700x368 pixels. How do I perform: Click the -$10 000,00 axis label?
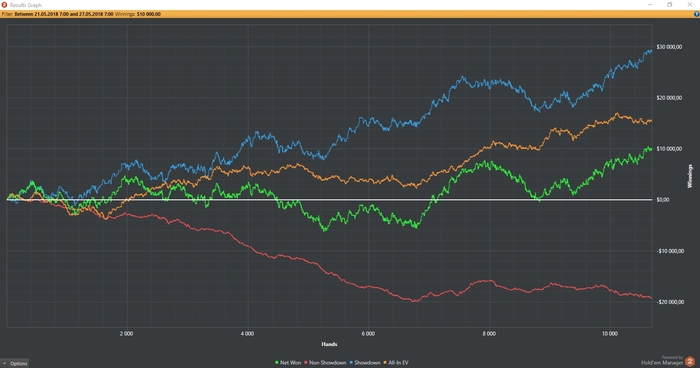click(x=670, y=251)
